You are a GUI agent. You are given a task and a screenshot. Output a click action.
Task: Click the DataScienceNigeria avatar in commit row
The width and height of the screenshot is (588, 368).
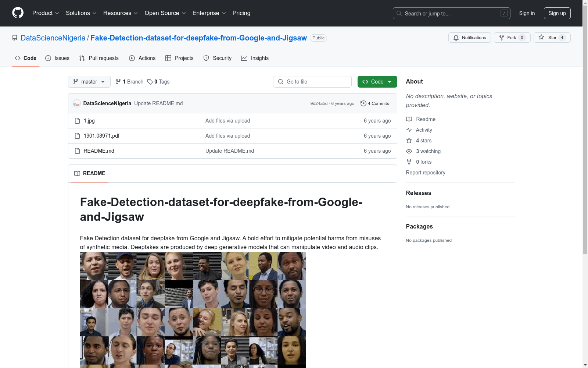tap(76, 103)
